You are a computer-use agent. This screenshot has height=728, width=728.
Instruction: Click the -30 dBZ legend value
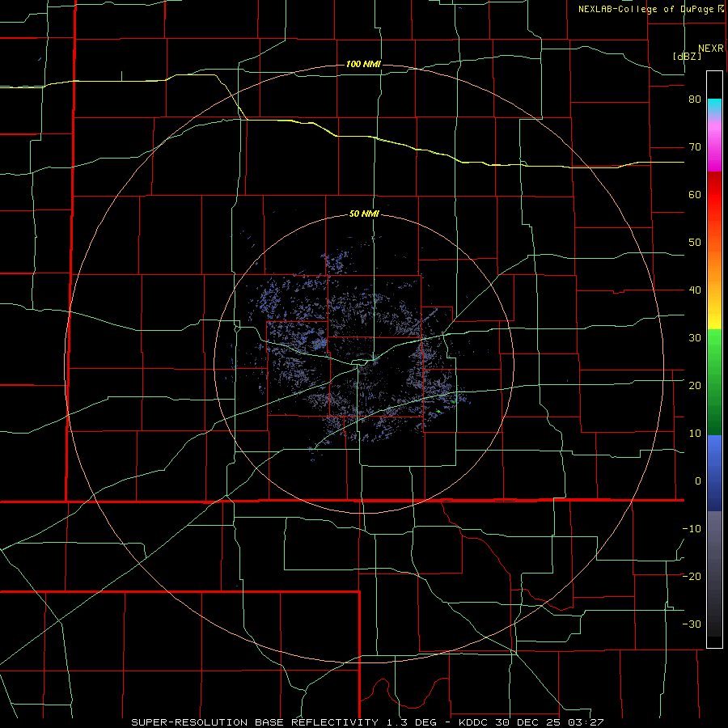(x=692, y=624)
